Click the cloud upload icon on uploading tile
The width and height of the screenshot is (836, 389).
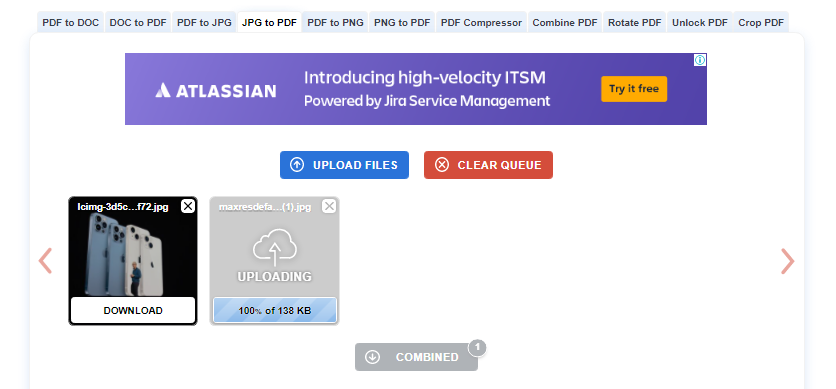click(275, 246)
